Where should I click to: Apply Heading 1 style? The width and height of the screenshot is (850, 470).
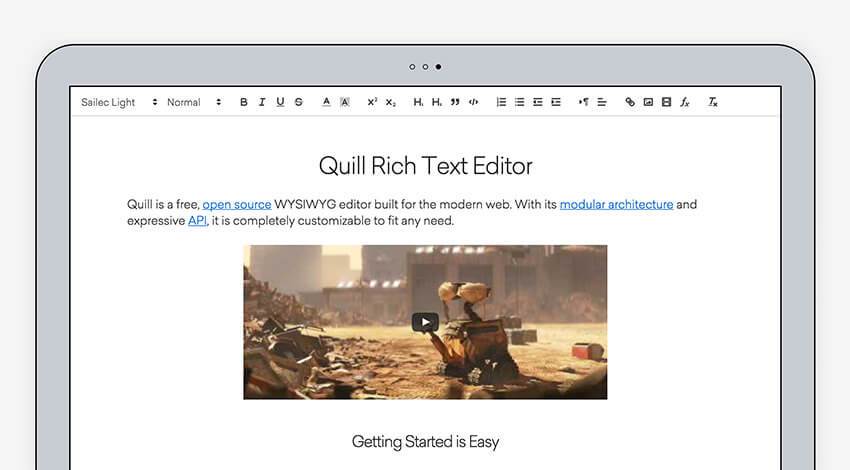[x=418, y=102]
